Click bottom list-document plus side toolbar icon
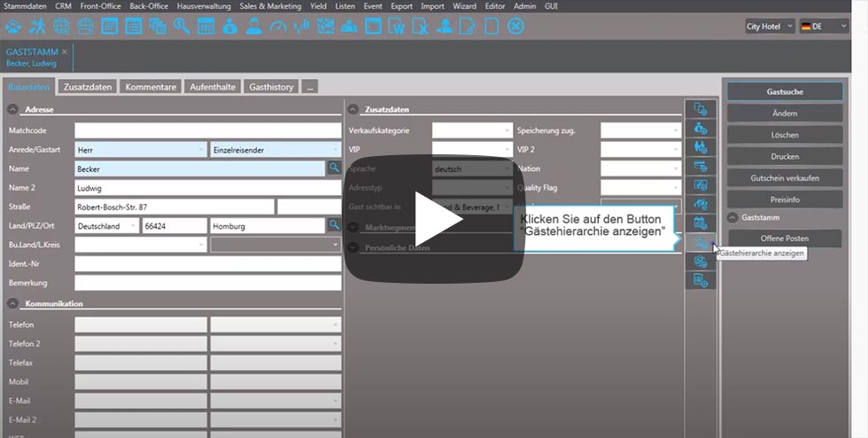Viewport: 868px width, 438px height. tap(701, 280)
